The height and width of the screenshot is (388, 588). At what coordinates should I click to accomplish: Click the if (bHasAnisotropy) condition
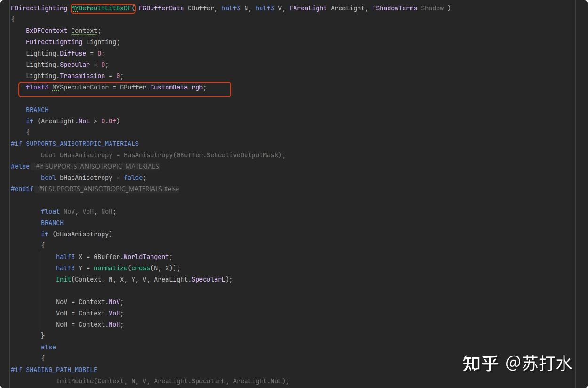(x=77, y=234)
